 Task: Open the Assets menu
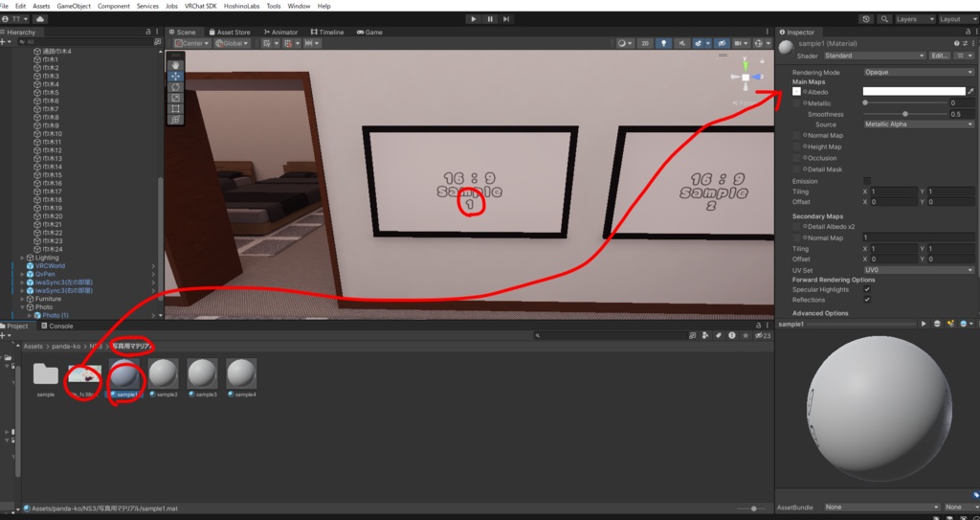click(41, 6)
